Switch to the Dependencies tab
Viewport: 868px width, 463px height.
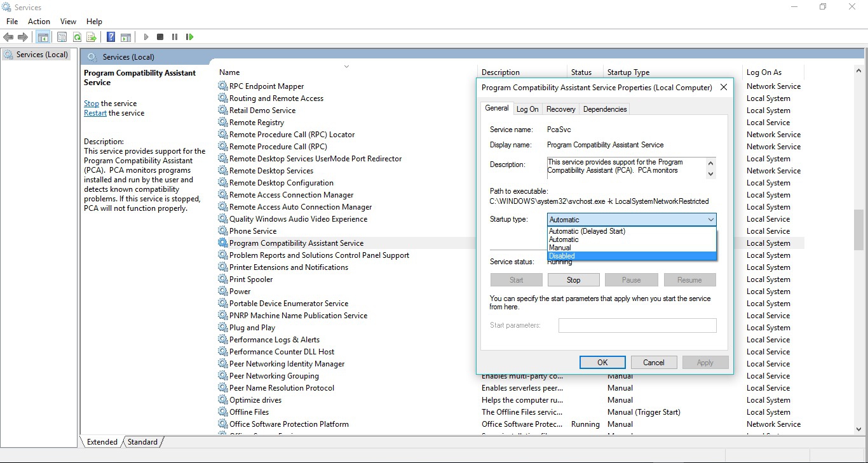pyautogui.click(x=605, y=109)
